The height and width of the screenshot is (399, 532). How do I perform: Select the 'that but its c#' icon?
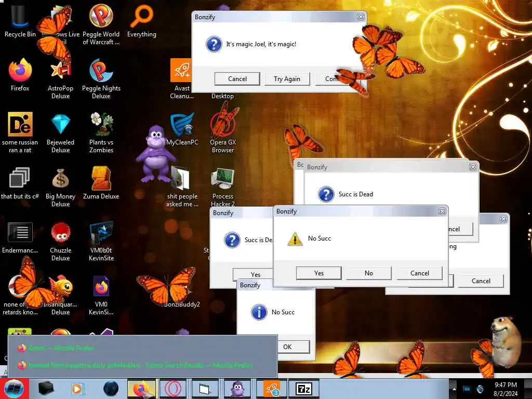pos(20,183)
